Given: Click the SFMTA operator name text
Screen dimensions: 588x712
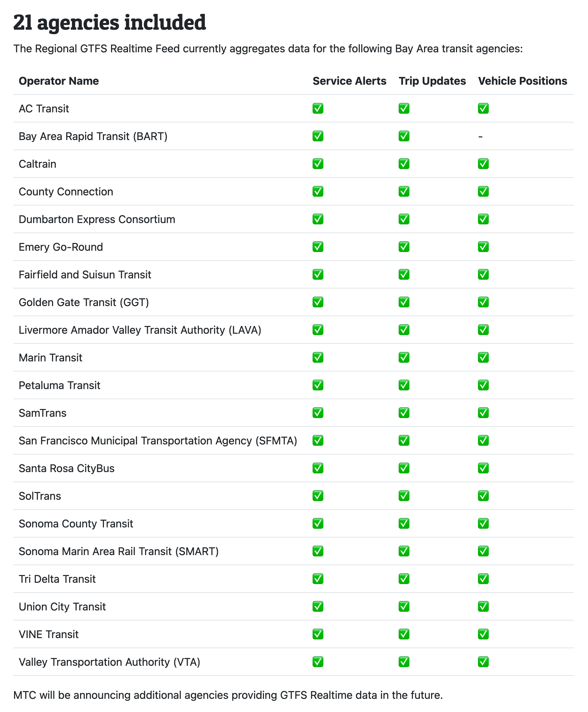Looking at the screenshot, I should point(158,441).
